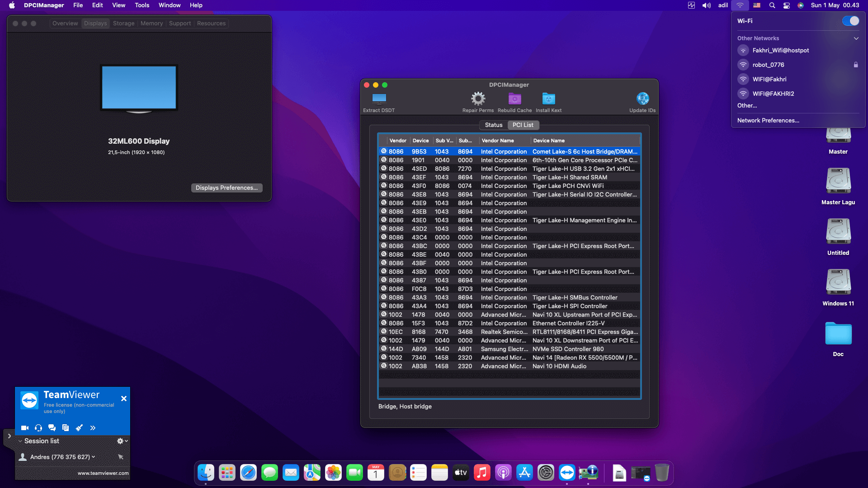Viewport: 868px width, 488px height.
Task: Open the Windows 11 drive on desktop
Action: click(x=839, y=288)
